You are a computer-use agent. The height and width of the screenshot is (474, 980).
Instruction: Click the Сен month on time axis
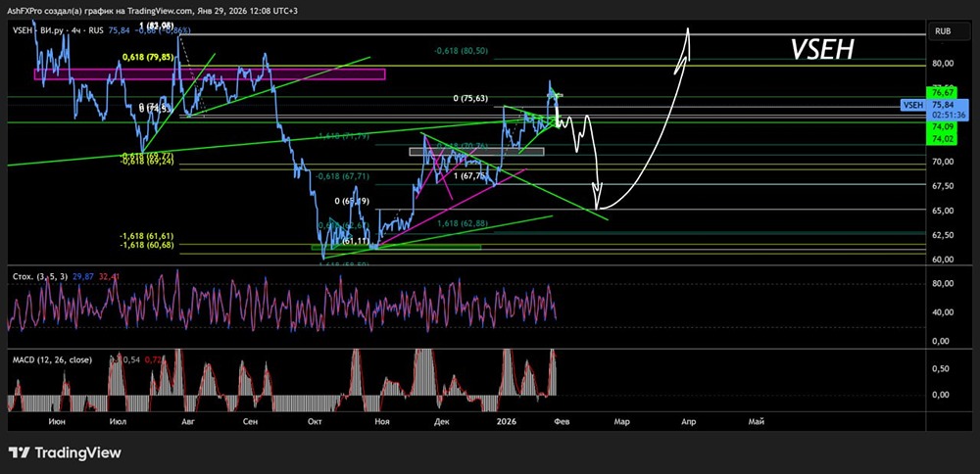251,421
